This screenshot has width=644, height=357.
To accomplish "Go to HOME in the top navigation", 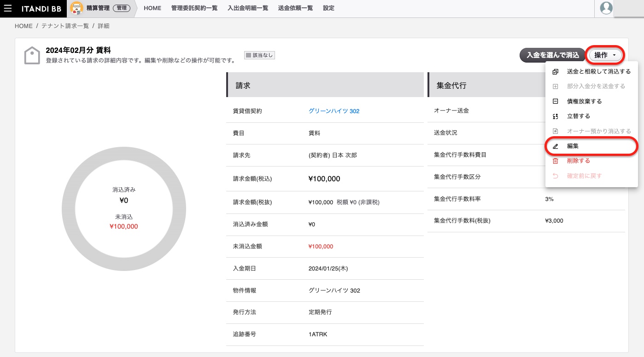I will point(152,8).
